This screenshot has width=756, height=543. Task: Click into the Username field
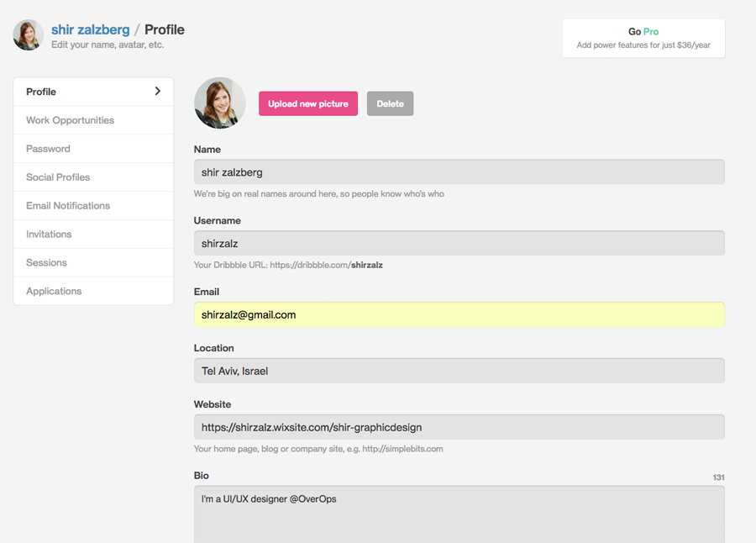(x=459, y=244)
